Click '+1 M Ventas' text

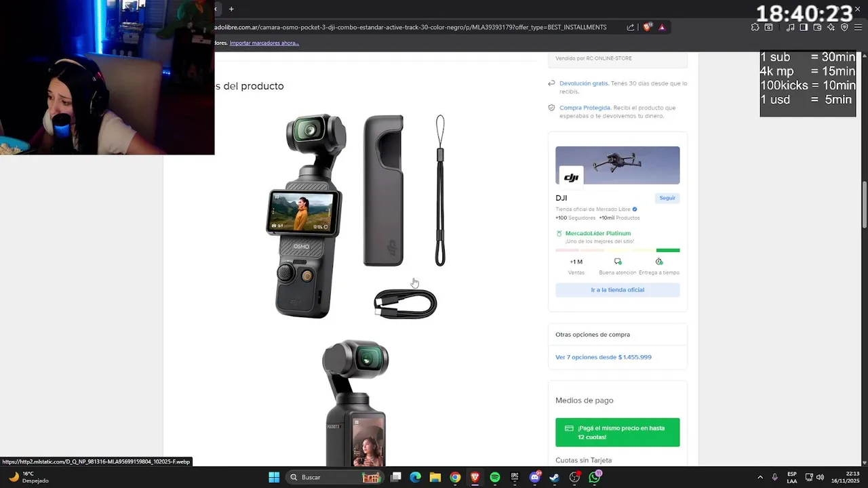pos(576,266)
